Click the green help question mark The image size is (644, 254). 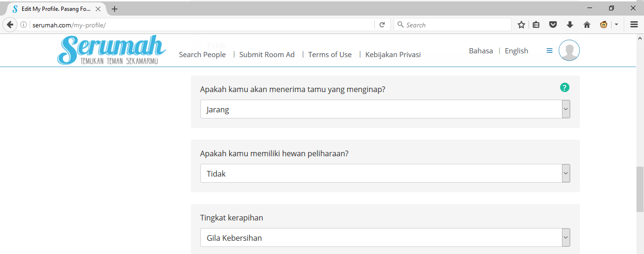tap(564, 87)
